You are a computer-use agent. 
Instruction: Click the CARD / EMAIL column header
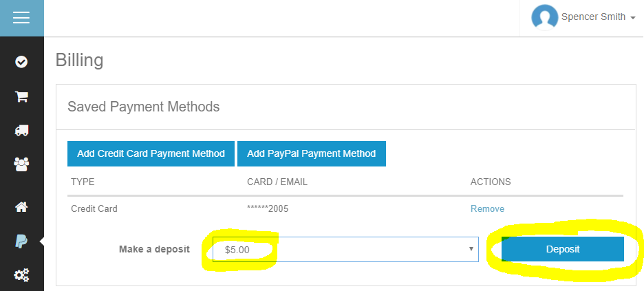pos(277,182)
